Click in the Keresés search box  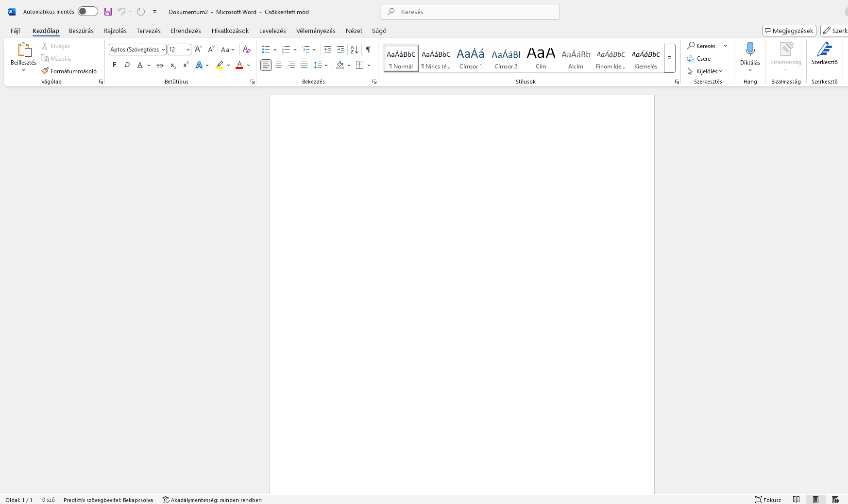point(470,12)
